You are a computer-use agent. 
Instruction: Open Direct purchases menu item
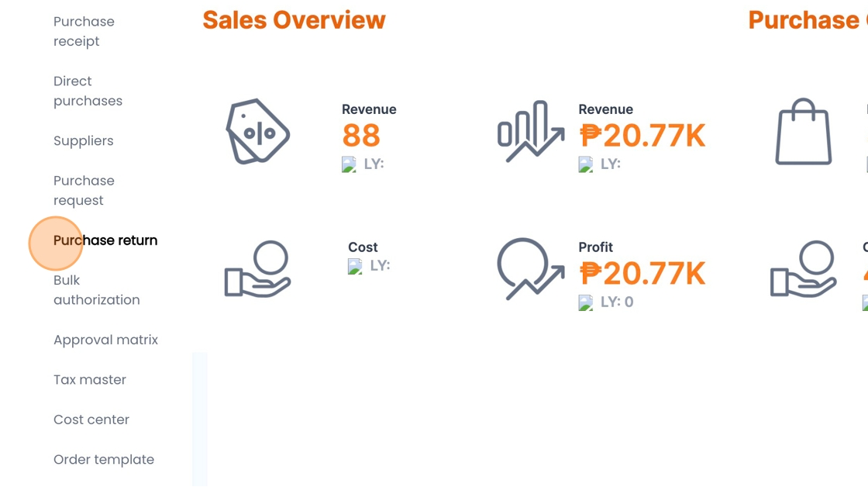coord(88,91)
